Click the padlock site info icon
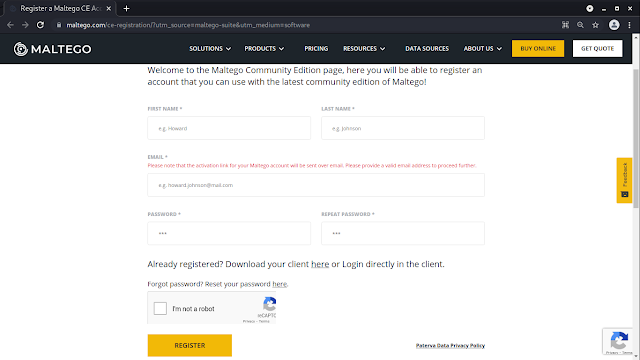The width and height of the screenshot is (640, 360). (x=59, y=25)
